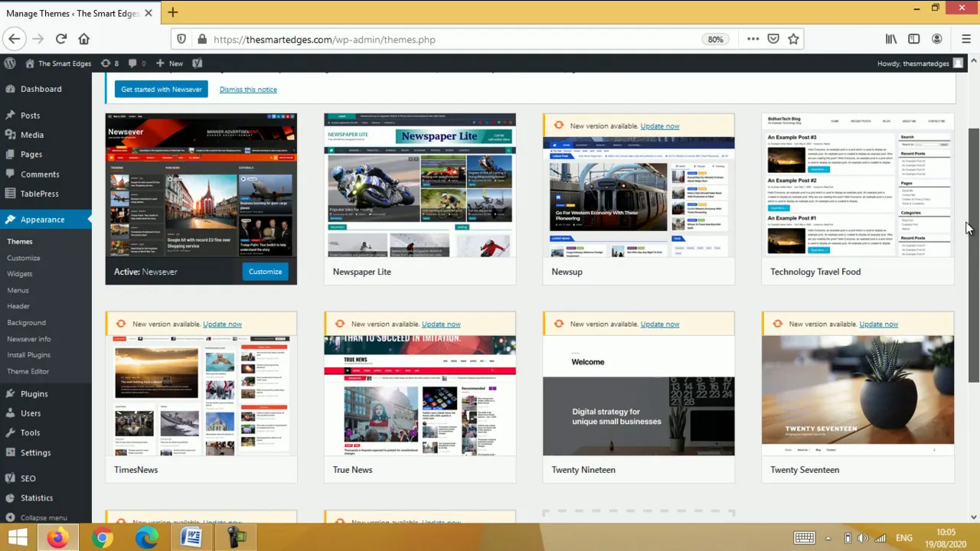Open the SEO menu item
This screenshot has height=551, width=980.
[46, 478]
